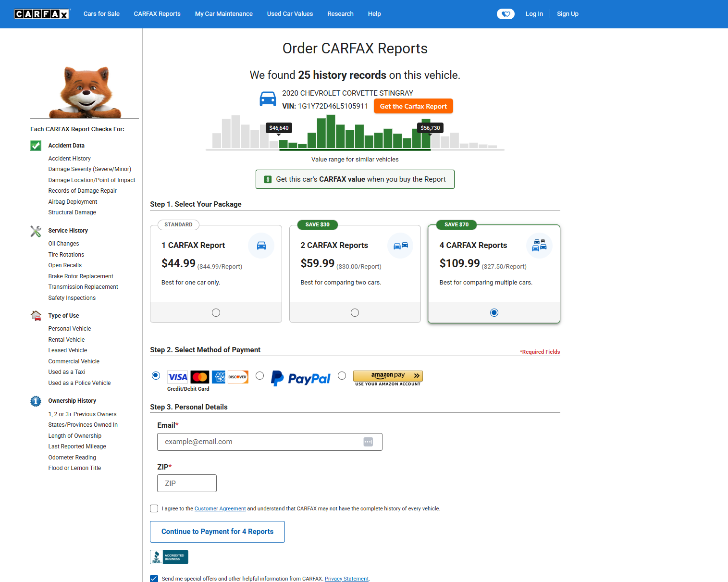Click the $56,730 price marker on the chart
This screenshot has height=582, width=728.
[x=430, y=128]
